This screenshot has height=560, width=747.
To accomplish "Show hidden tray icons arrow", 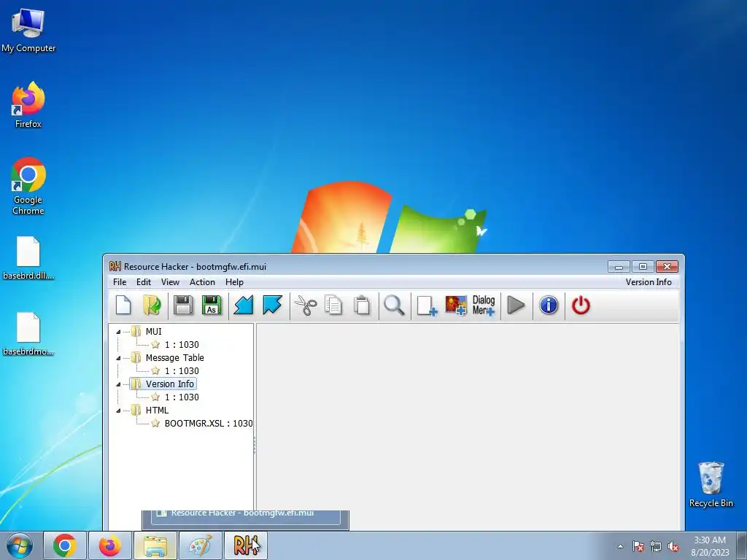I will pyautogui.click(x=620, y=546).
